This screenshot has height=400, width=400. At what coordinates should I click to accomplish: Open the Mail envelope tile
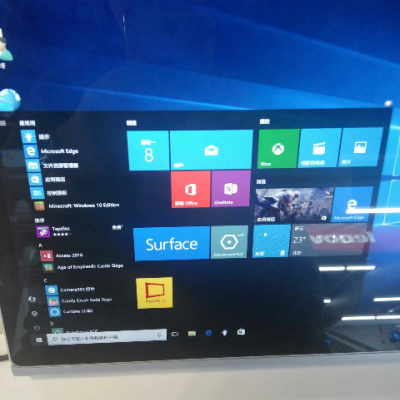211,150
